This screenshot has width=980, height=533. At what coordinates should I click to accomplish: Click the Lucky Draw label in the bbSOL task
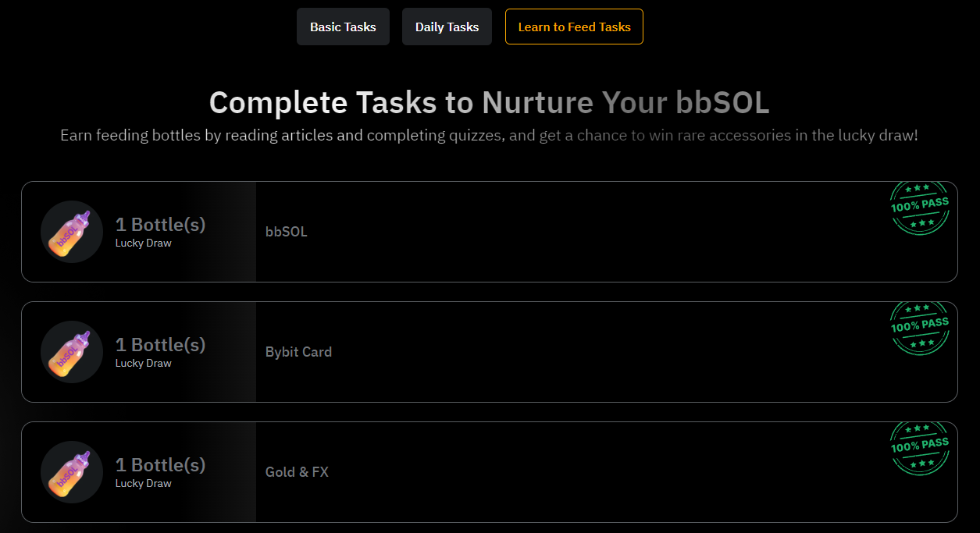(x=144, y=243)
